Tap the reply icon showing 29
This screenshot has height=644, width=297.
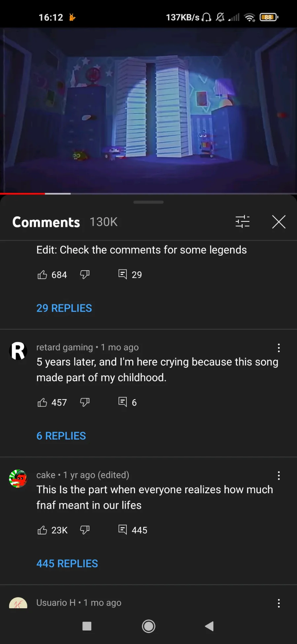tap(123, 274)
